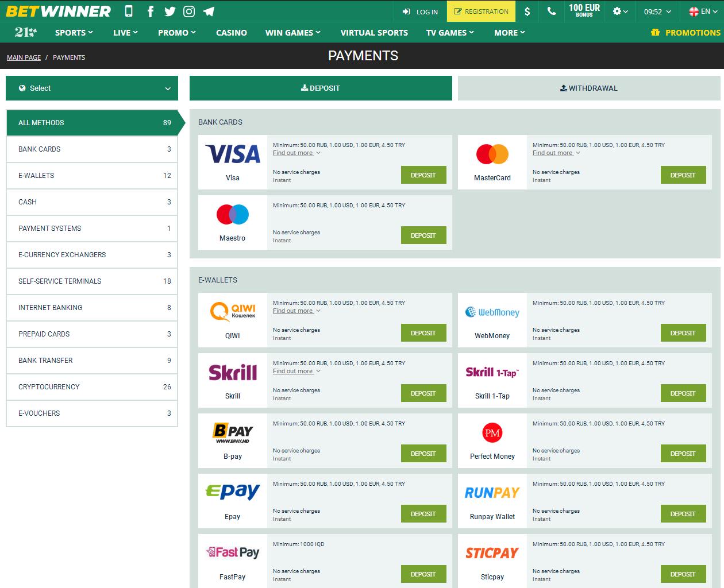This screenshot has width=724, height=588.
Task: Click the Visa card logo
Action: point(233,154)
